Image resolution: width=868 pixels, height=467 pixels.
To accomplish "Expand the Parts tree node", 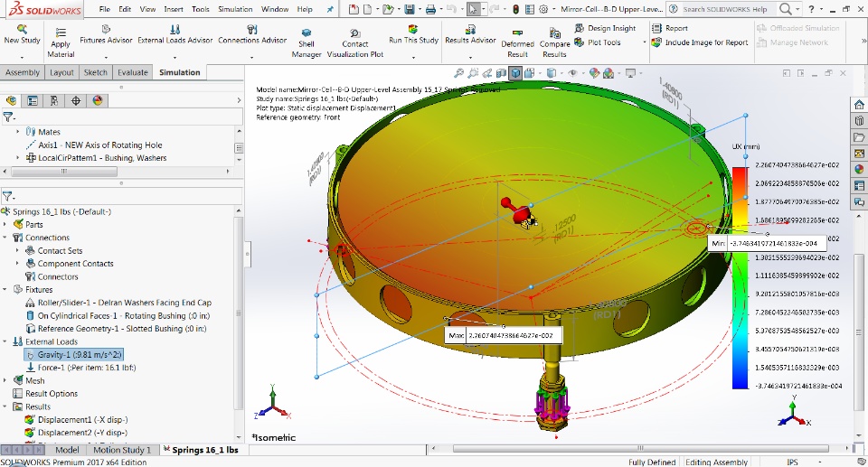I will 6,225.
